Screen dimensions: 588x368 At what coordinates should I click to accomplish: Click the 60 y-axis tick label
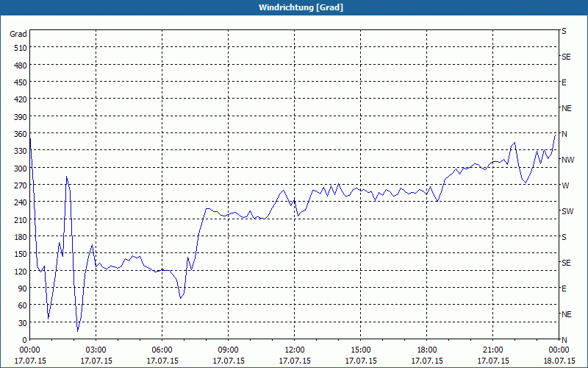(x=23, y=305)
